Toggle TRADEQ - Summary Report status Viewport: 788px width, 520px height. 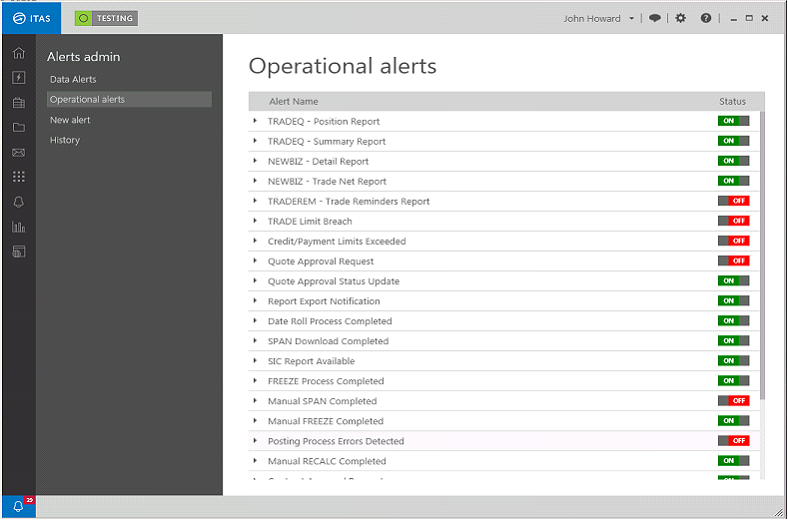[733, 141]
